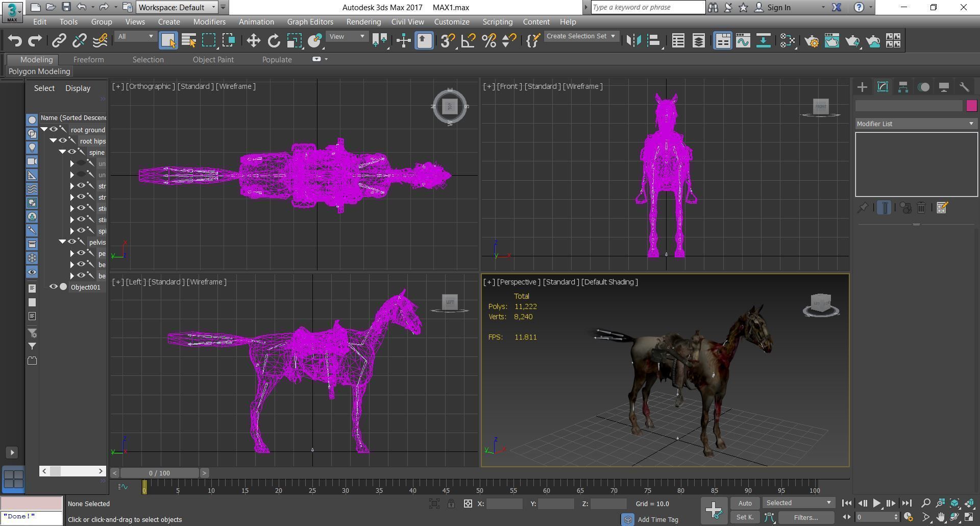
Task: Open the All selection filter dropdown
Action: point(135,36)
